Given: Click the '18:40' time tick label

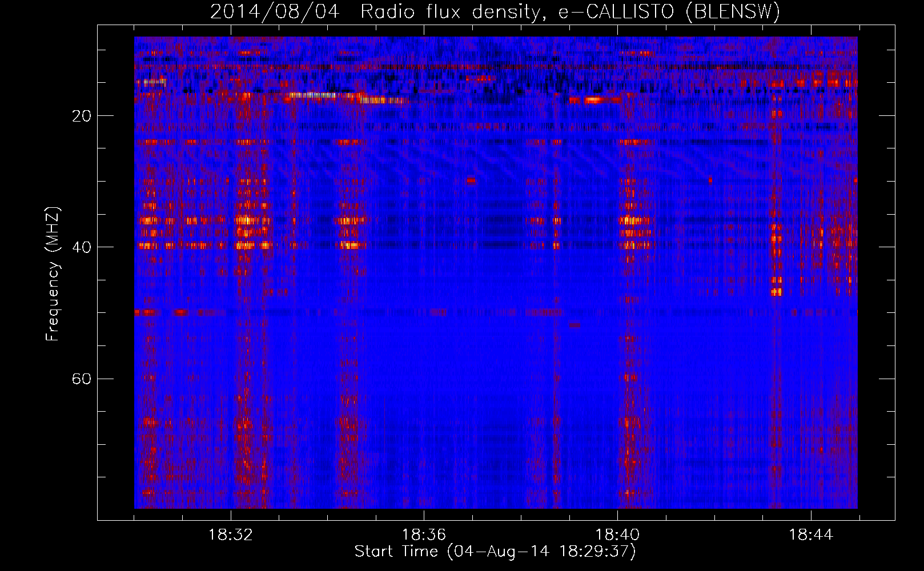Looking at the screenshot, I should tap(617, 535).
